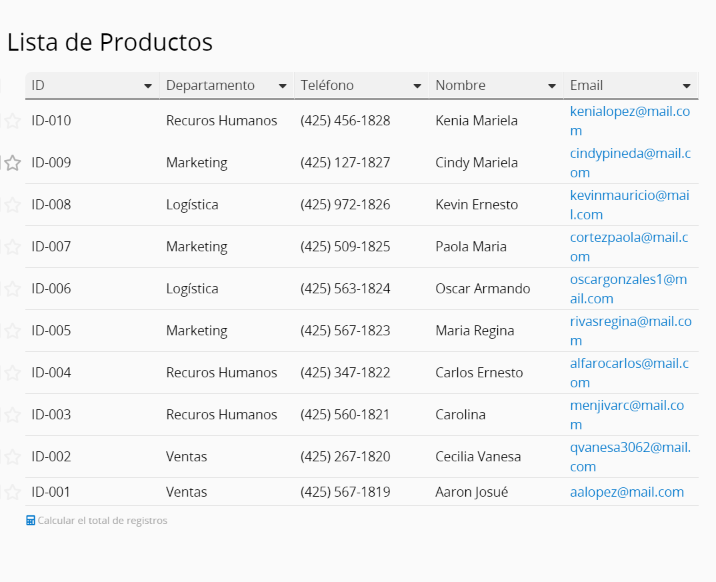Toggle favorite star for ID-001 row
The width and height of the screenshot is (716, 582).
point(12,492)
